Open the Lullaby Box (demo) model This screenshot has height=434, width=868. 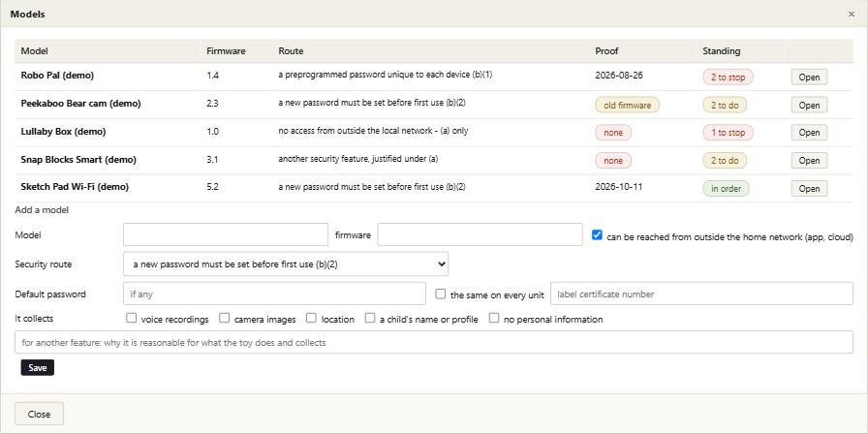click(x=809, y=133)
